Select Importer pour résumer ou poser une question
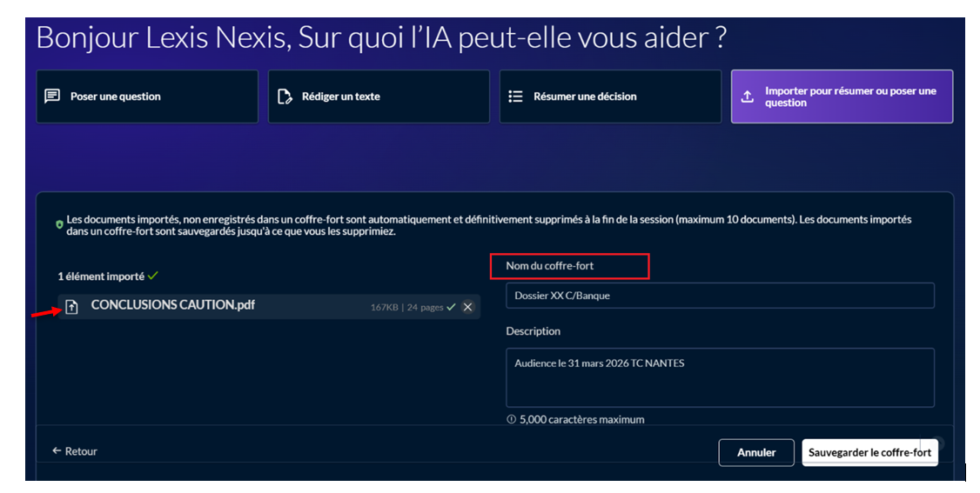 [842, 97]
